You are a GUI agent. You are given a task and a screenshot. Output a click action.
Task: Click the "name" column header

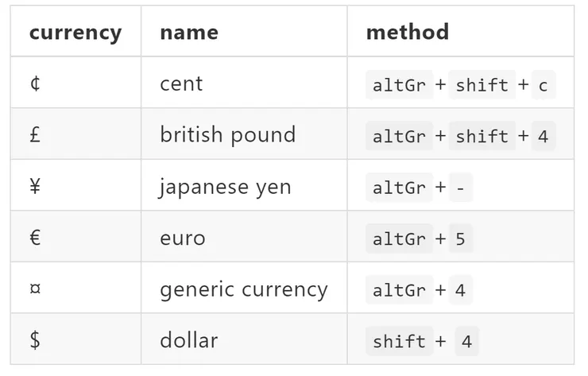point(188,33)
